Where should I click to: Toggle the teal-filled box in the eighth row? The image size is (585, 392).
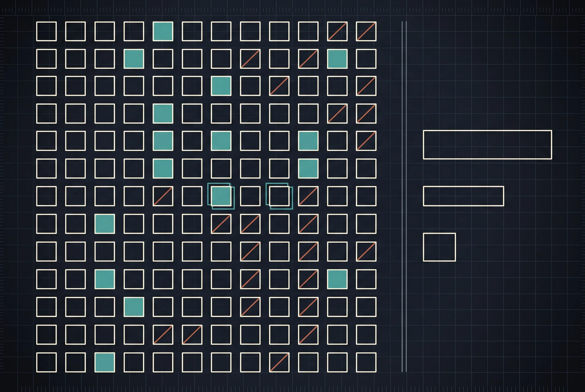click(105, 224)
